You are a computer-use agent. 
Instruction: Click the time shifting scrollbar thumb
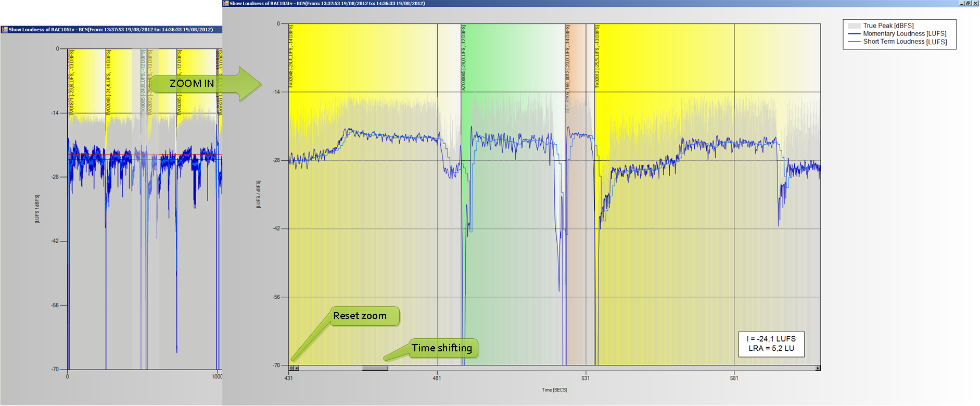point(375,368)
